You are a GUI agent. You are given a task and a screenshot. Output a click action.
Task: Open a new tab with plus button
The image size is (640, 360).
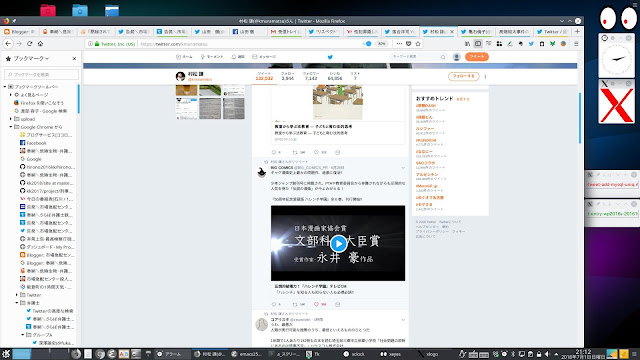[x=577, y=31]
